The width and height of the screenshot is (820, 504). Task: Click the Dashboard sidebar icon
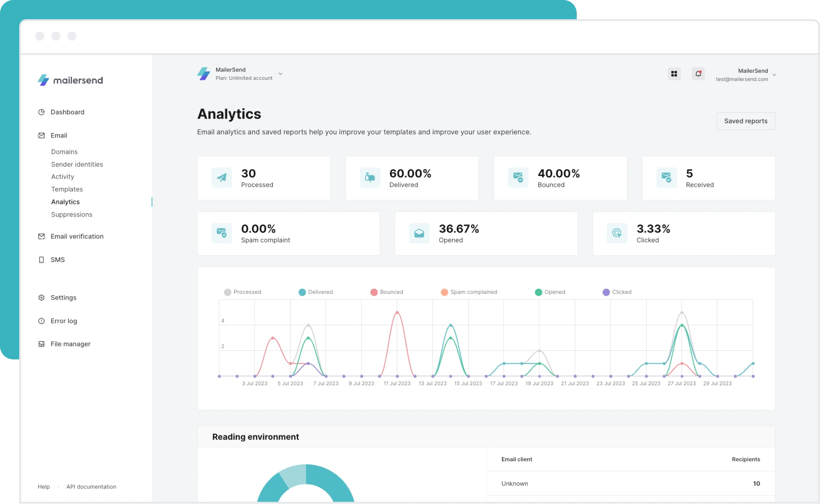[41, 112]
